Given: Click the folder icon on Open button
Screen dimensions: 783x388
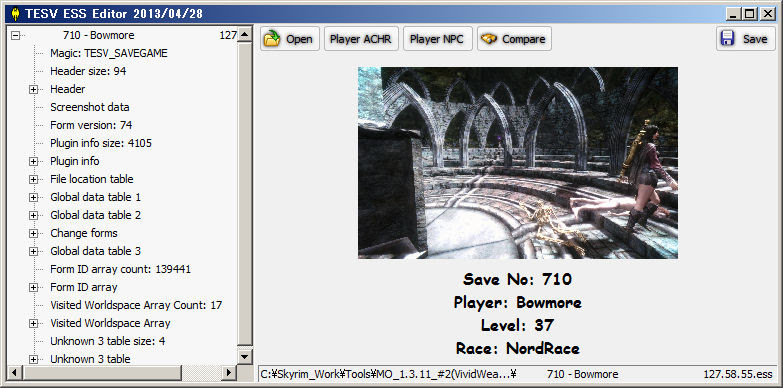Looking at the screenshot, I should click(272, 39).
